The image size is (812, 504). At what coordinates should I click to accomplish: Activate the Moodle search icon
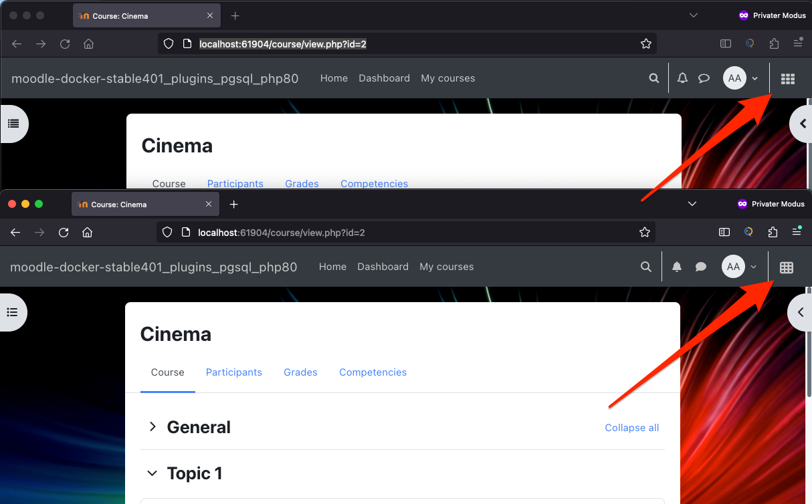tap(645, 267)
